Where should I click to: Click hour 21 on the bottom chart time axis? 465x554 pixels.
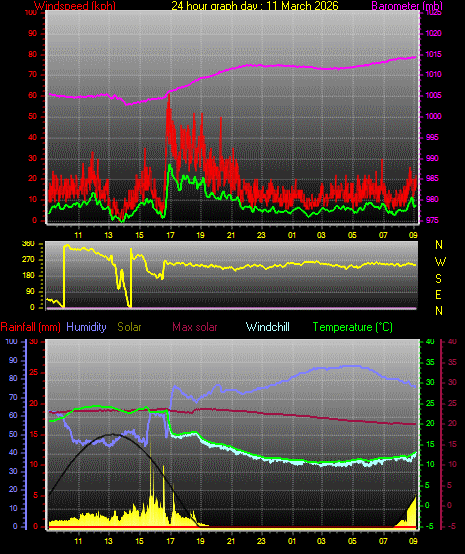(x=231, y=541)
